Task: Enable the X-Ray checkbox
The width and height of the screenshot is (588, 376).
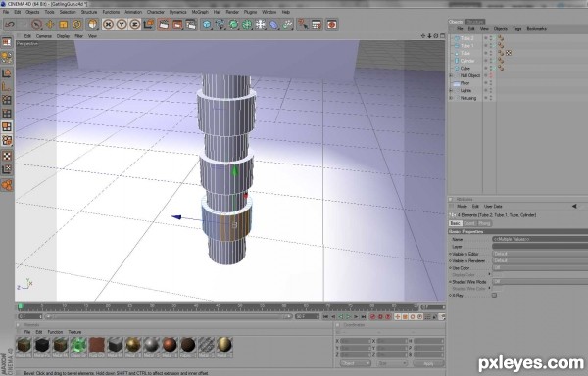Action: [494, 296]
